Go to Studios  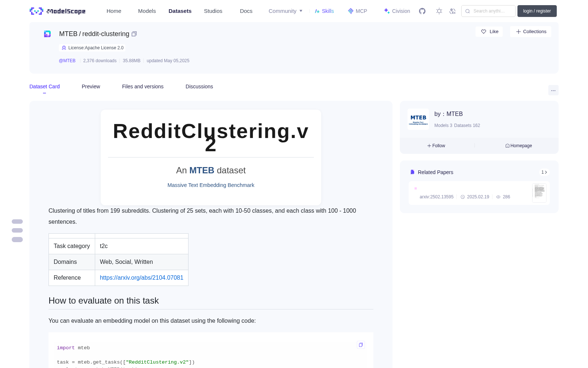[x=213, y=11]
